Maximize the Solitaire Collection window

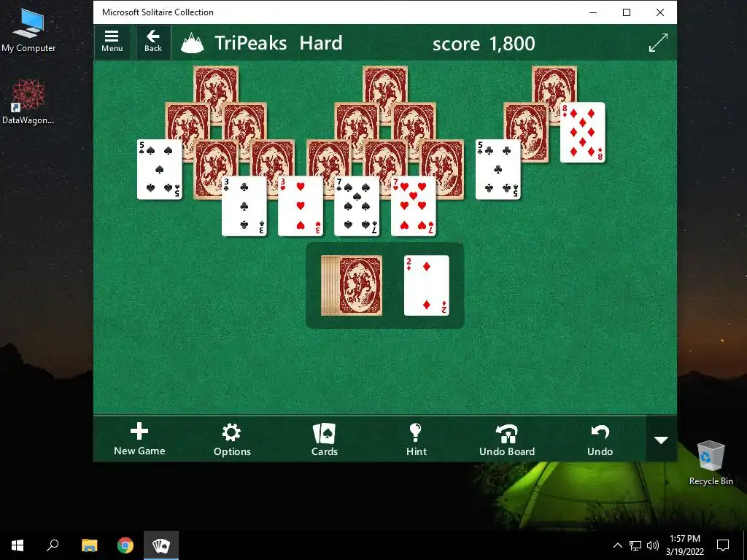(x=627, y=12)
